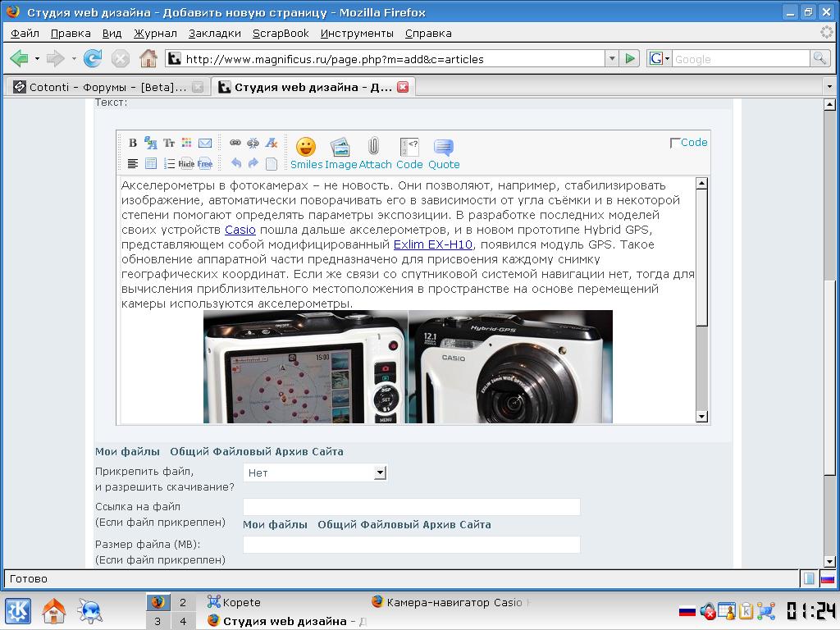Click the Image insert icon
Image resolution: width=840 pixels, height=630 pixels.
[340, 153]
